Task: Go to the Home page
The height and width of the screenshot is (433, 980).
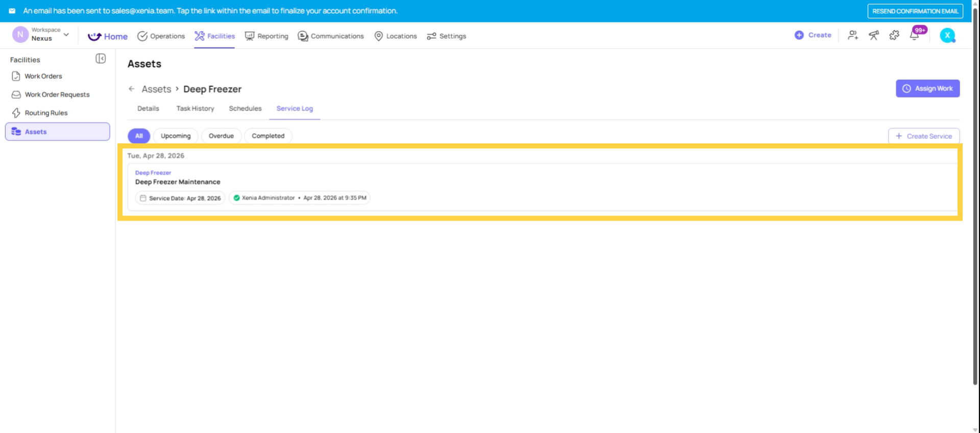Action: (x=108, y=36)
